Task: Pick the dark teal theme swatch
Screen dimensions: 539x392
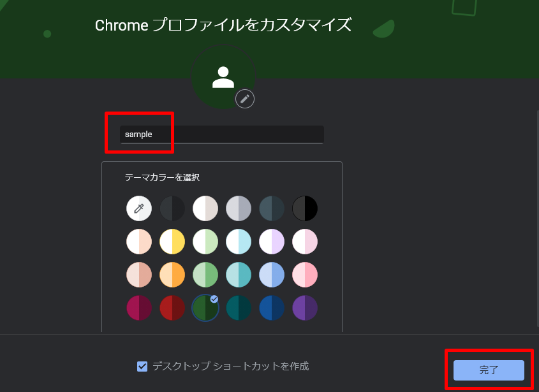Action: pyautogui.click(x=239, y=308)
